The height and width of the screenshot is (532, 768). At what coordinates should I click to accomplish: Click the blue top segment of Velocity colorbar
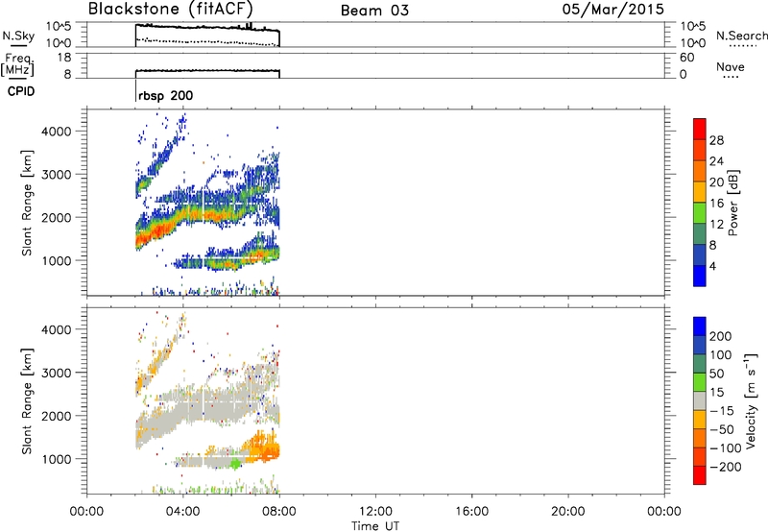click(x=700, y=326)
